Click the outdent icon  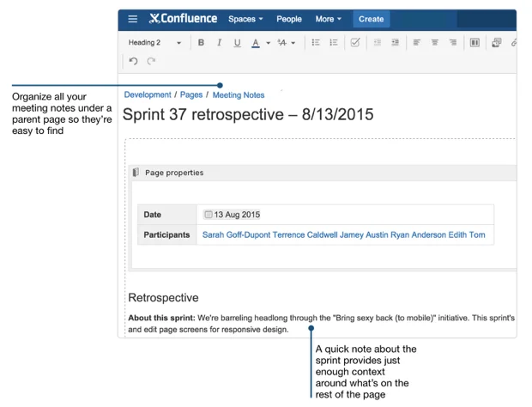tap(378, 42)
